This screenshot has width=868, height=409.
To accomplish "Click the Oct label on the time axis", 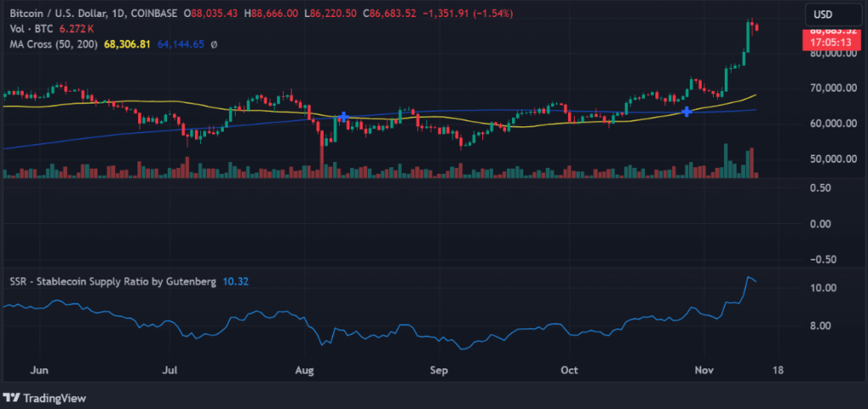I will 569,370.
